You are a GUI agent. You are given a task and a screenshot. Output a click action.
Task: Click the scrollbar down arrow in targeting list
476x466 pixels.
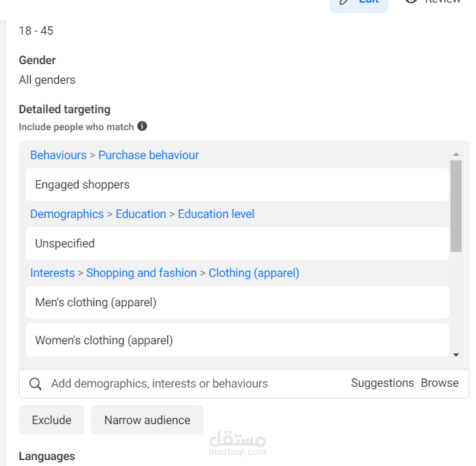456,355
